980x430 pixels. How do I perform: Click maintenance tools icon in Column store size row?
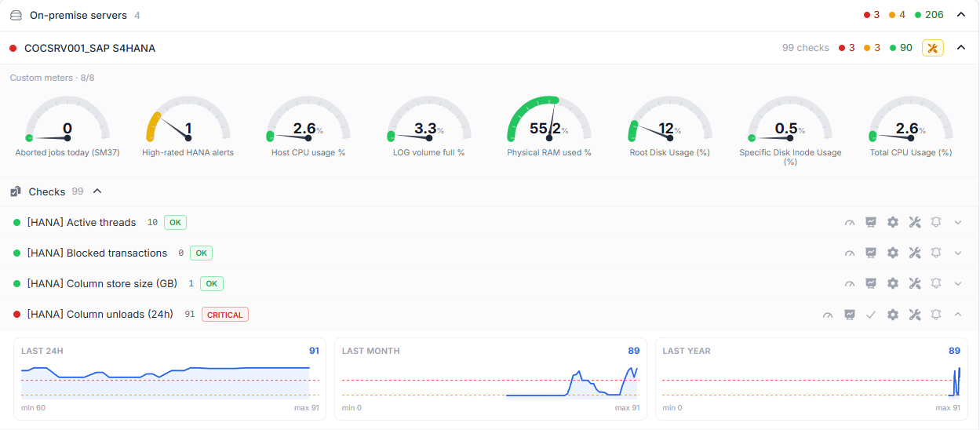coord(914,283)
